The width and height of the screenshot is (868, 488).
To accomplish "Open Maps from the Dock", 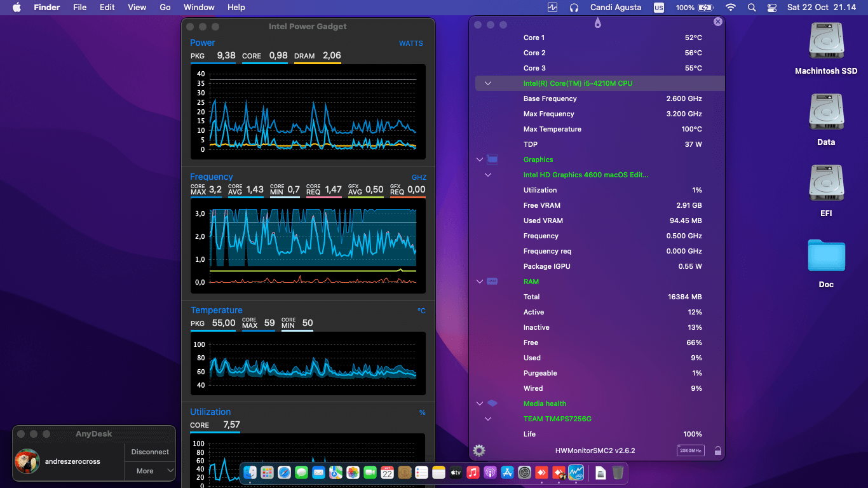I will pos(336,473).
